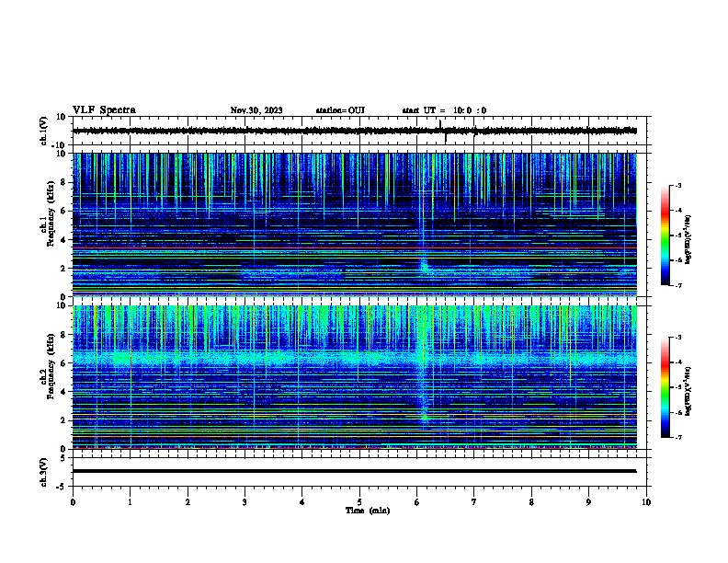Click time axis tick label "9"
728x563 pixels.
coord(588,502)
